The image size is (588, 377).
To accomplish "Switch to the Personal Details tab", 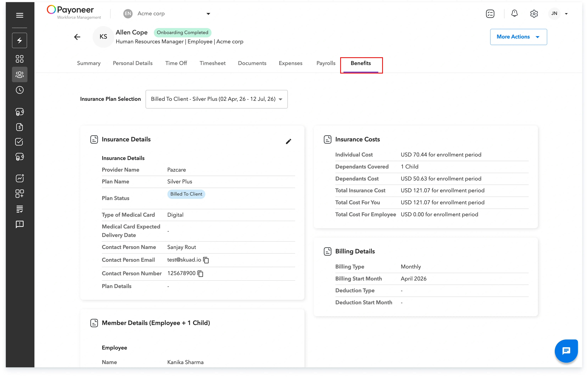I will point(133,63).
